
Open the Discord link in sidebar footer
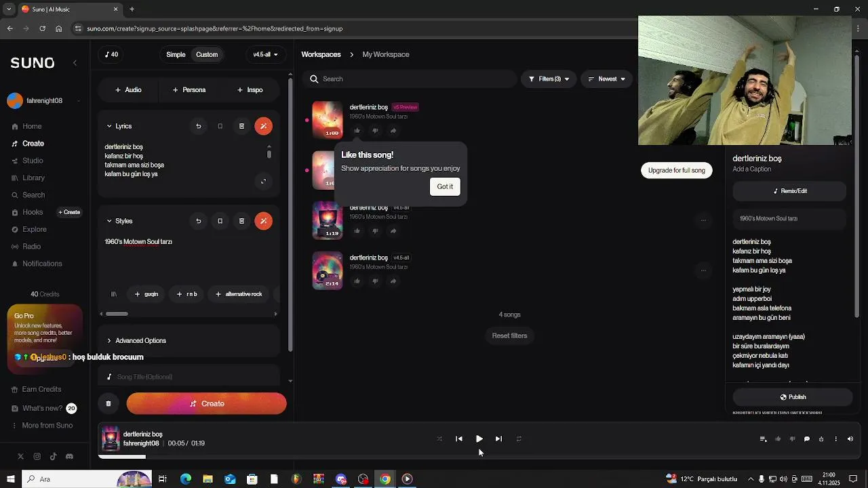(x=69, y=457)
